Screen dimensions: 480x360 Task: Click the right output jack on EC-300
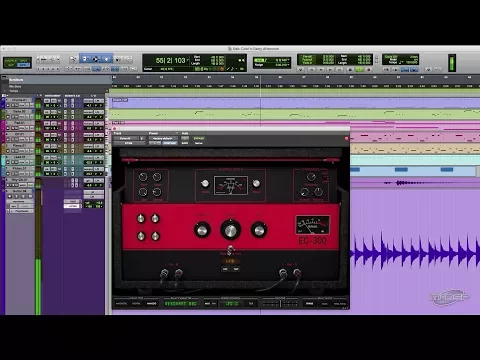pyautogui.click(x=297, y=274)
